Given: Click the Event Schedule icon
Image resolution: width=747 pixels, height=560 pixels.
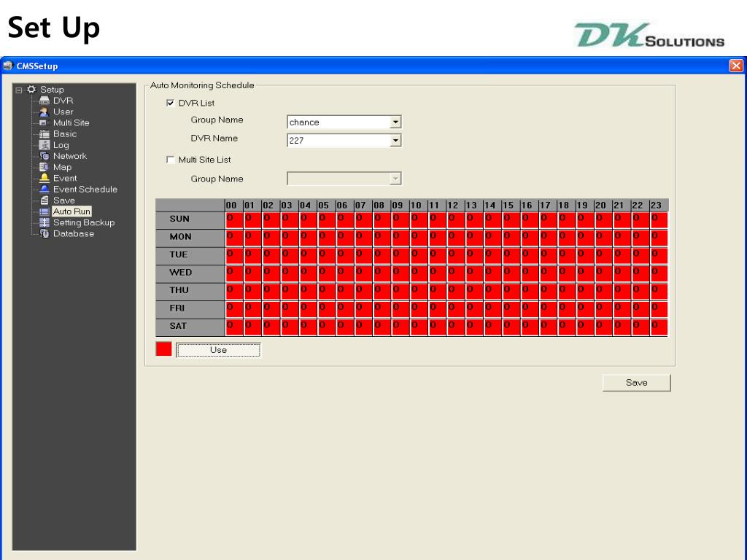Looking at the screenshot, I should 44,189.
